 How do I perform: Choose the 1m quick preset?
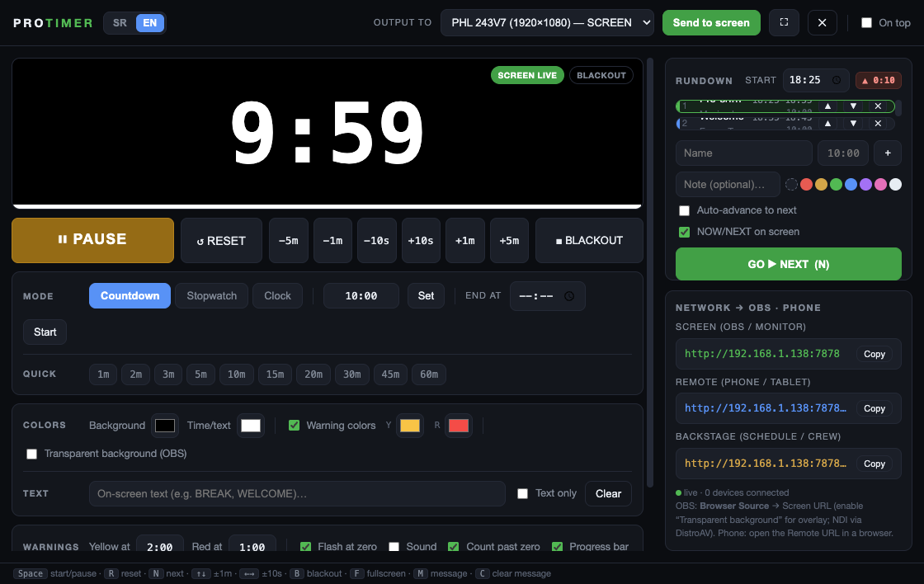click(103, 374)
